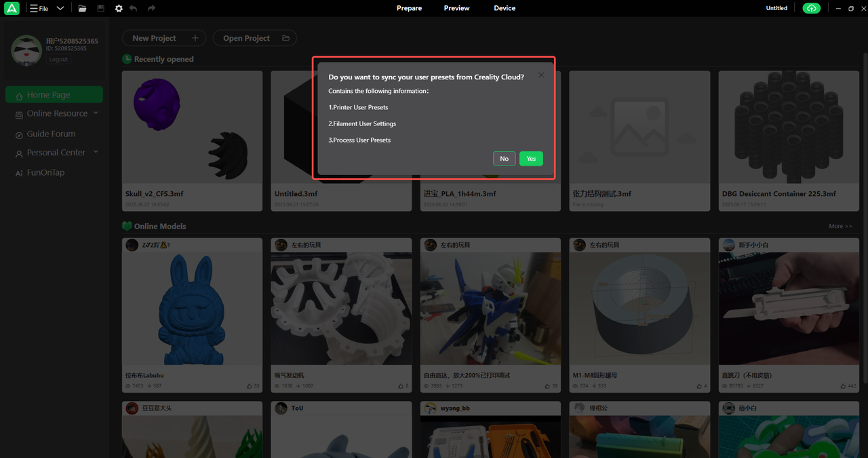Open the 张力结构测试.3mf missing file card
The height and width of the screenshot is (458, 868).
[x=639, y=141]
